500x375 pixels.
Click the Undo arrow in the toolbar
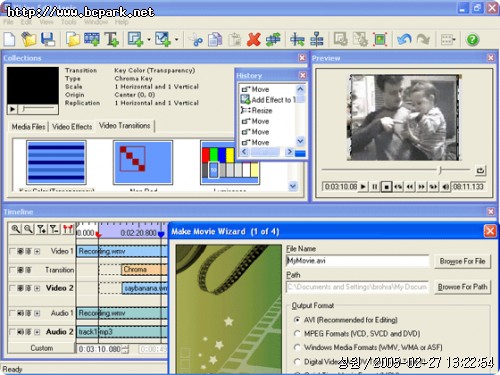click(404, 40)
